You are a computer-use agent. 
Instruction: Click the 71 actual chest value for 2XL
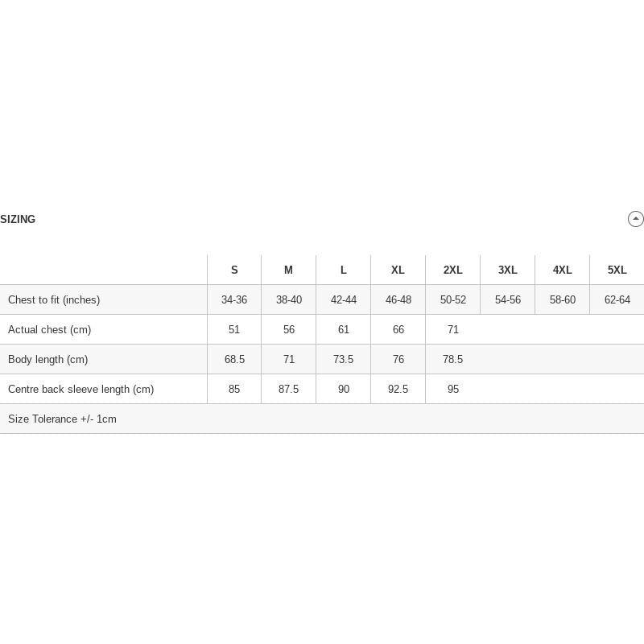[452, 329]
